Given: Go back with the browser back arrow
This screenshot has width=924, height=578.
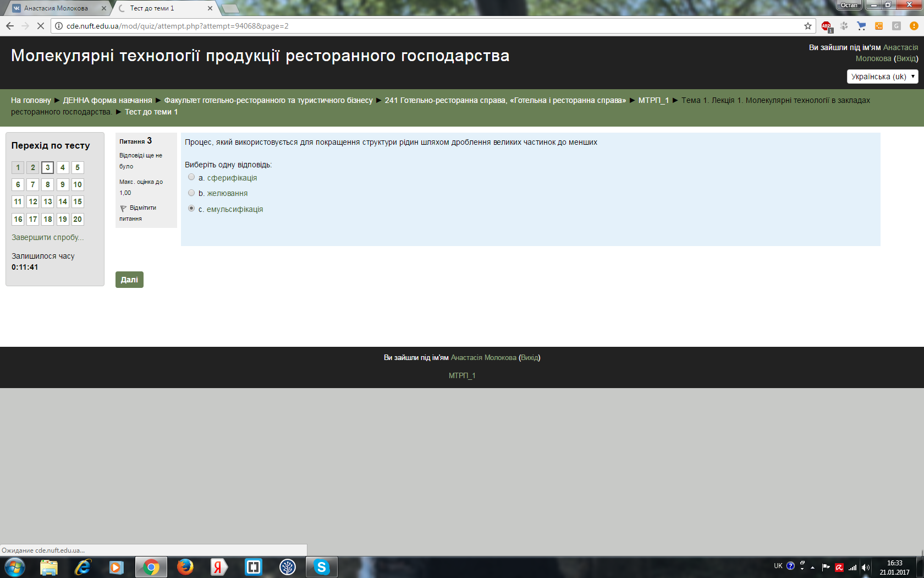Looking at the screenshot, I should click(10, 26).
